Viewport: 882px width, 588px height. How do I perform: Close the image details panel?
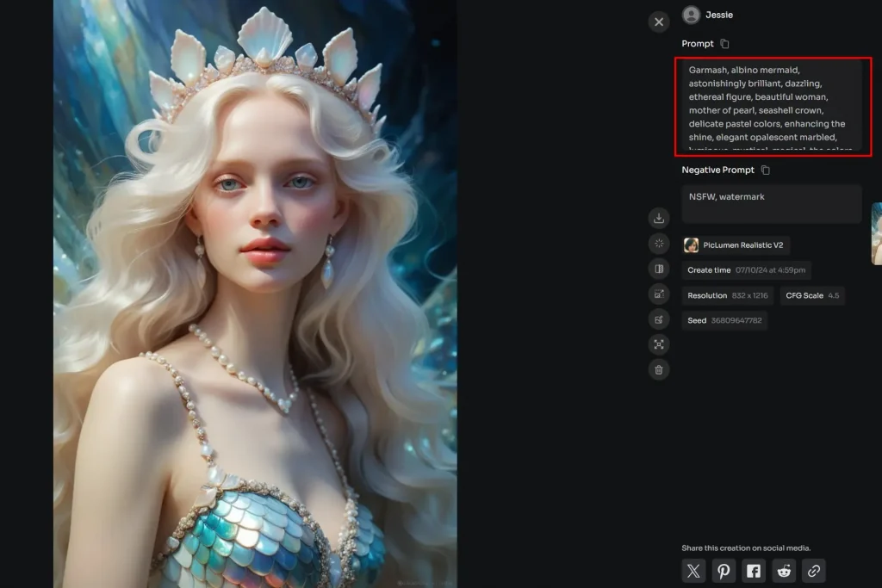click(x=658, y=22)
